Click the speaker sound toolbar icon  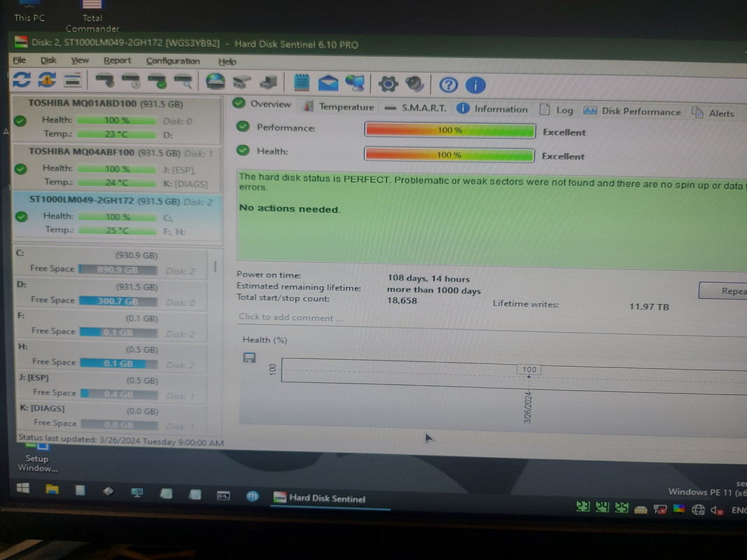(x=414, y=84)
